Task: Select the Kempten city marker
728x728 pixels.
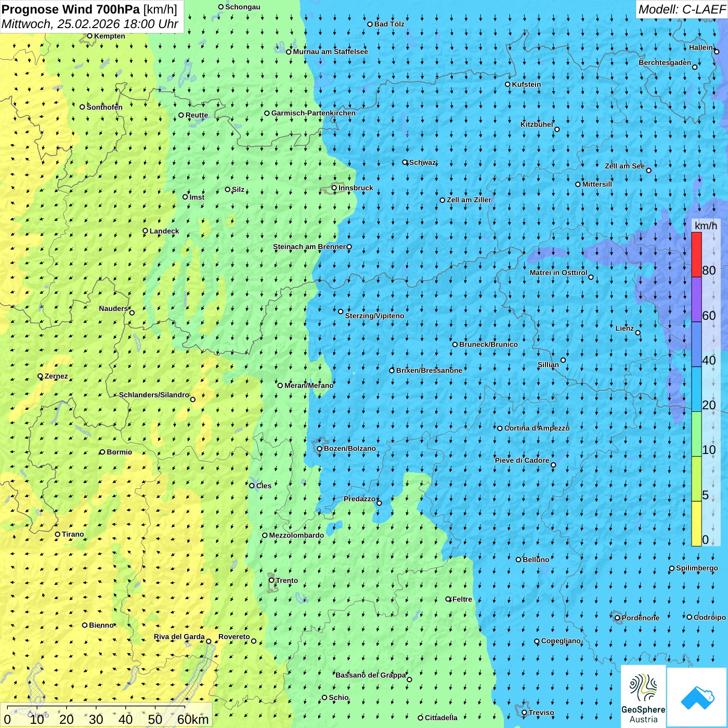Action: coord(89,36)
